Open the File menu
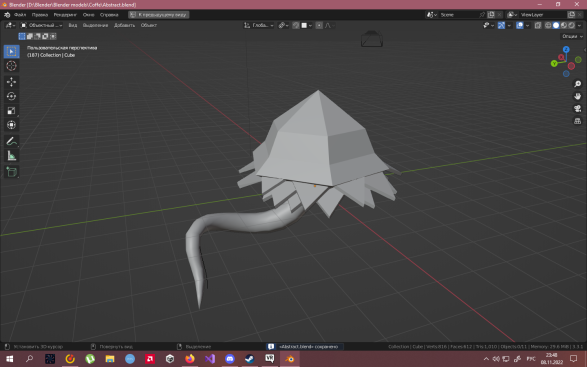This screenshot has width=587, height=367. pyautogui.click(x=20, y=15)
